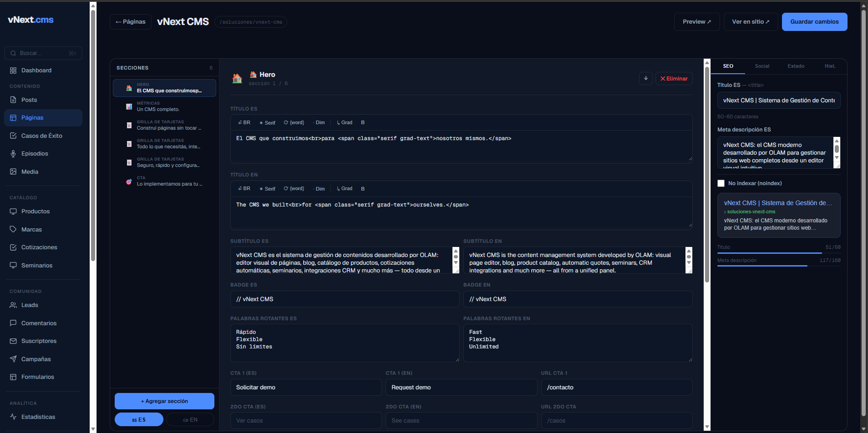868x433 pixels.
Task: Delete section with Eliminar button
Action: (x=674, y=78)
